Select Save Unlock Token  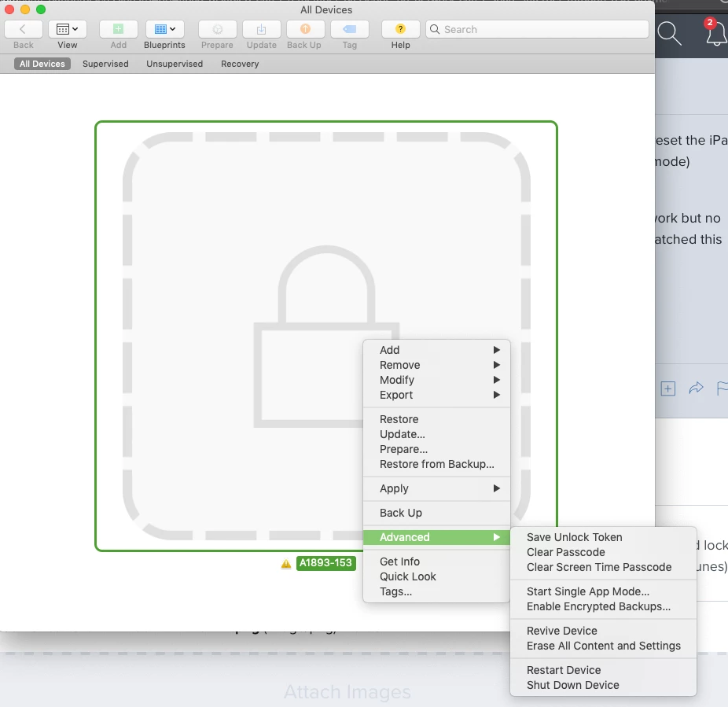click(x=603, y=537)
